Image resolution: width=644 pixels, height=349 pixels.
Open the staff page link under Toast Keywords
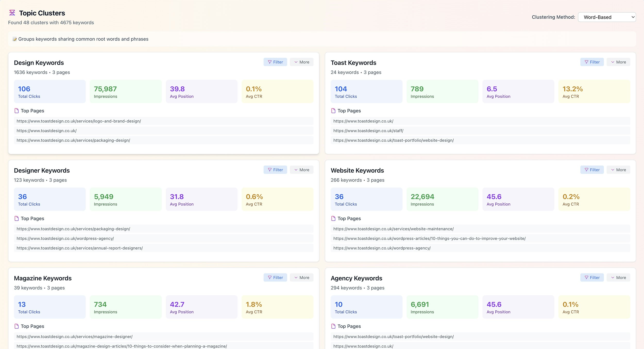(x=368, y=130)
